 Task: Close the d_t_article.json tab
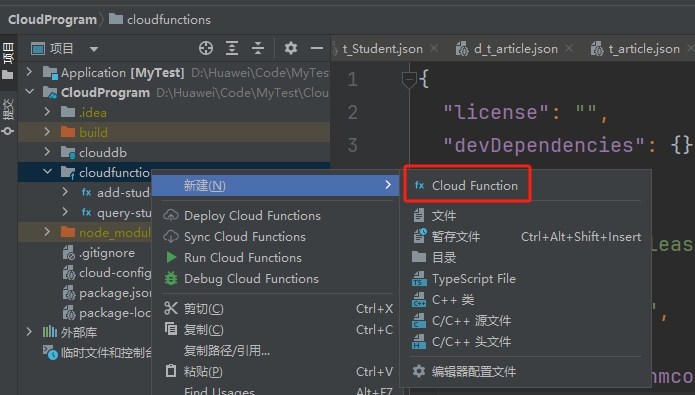(569, 48)
